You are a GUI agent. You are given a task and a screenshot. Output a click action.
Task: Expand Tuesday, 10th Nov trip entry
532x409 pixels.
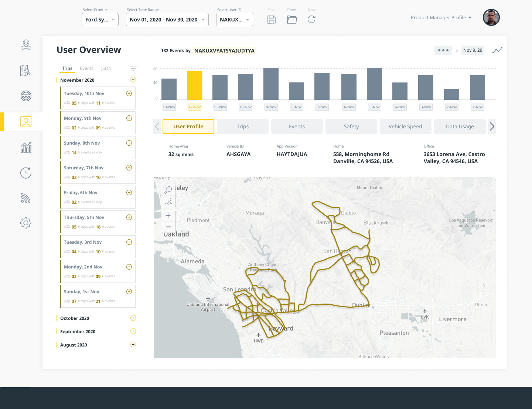point(129,94)
